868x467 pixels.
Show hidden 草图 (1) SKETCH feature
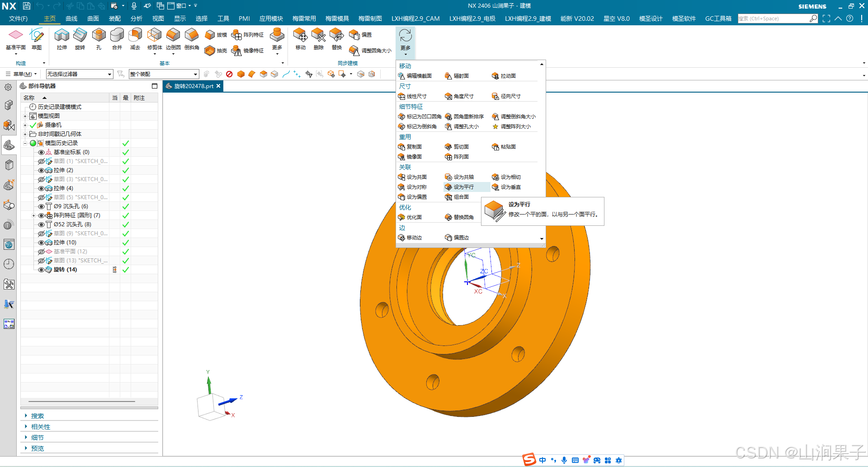pyautogui.click(x=41, y=161)
